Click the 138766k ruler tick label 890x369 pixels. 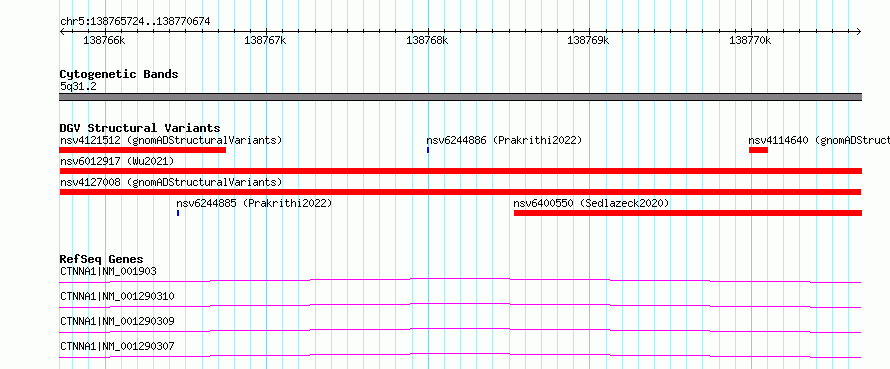click(104, 41)
